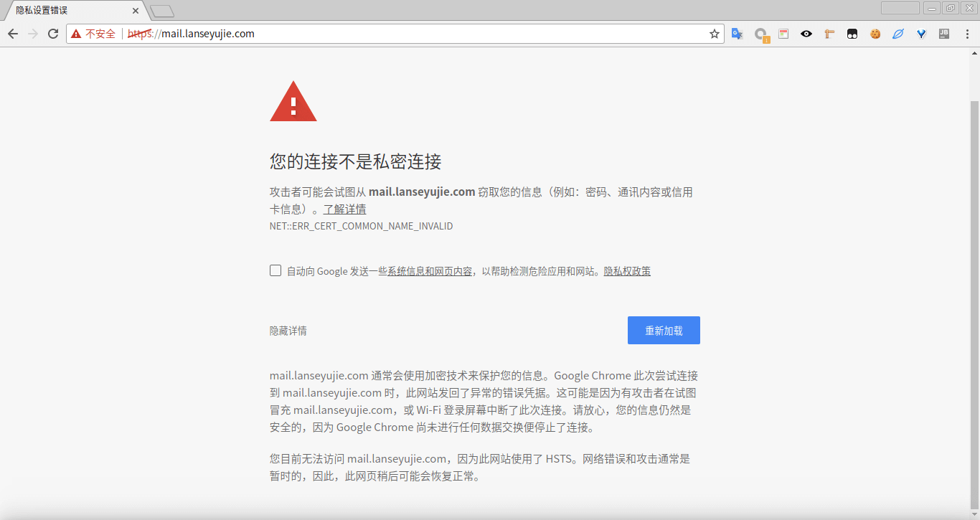
Task: Select the 隐私设置错误 tab
Action: (75, 11)
